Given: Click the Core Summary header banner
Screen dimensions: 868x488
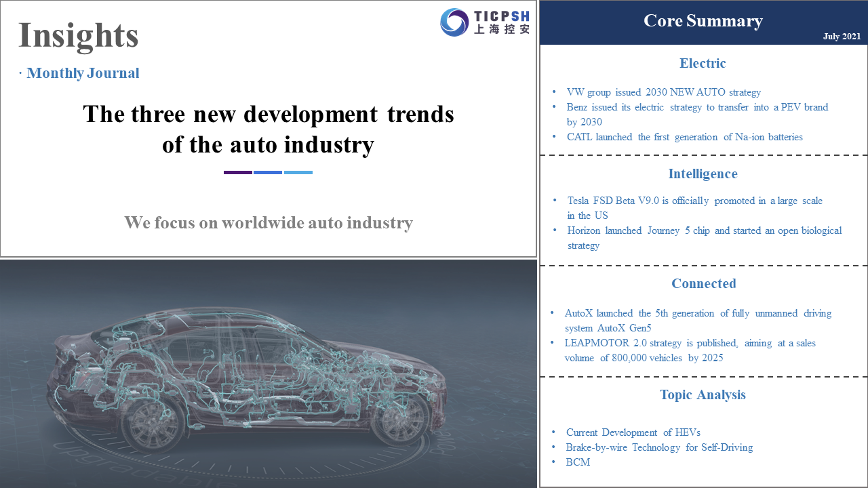Looking at the screenshot, I should click(703, 22).
